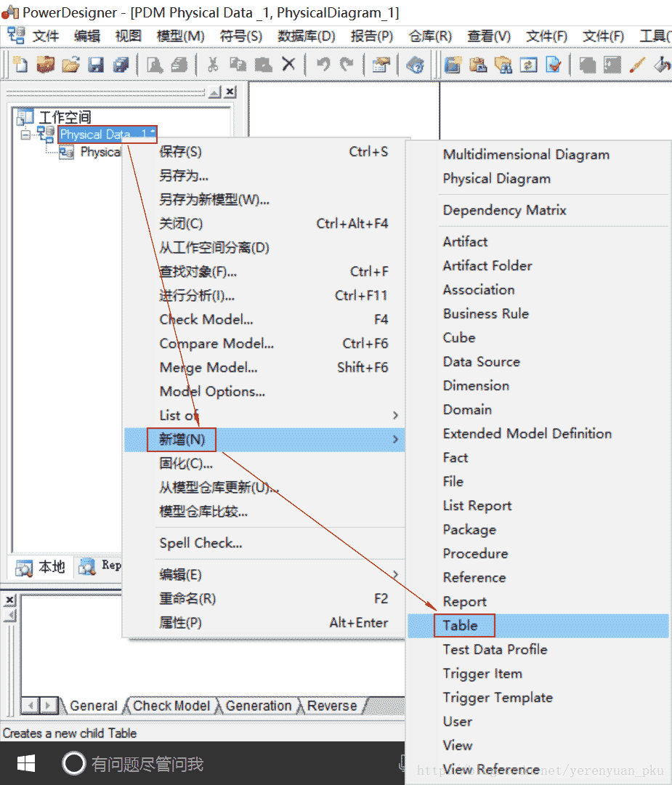Select Reference in the submenu
Image resolution: width=672 pixels, height=785 pixels.
click(538, 578)
